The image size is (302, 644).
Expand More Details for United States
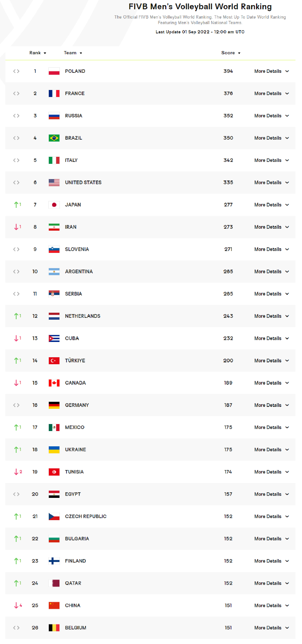(272, 183)
